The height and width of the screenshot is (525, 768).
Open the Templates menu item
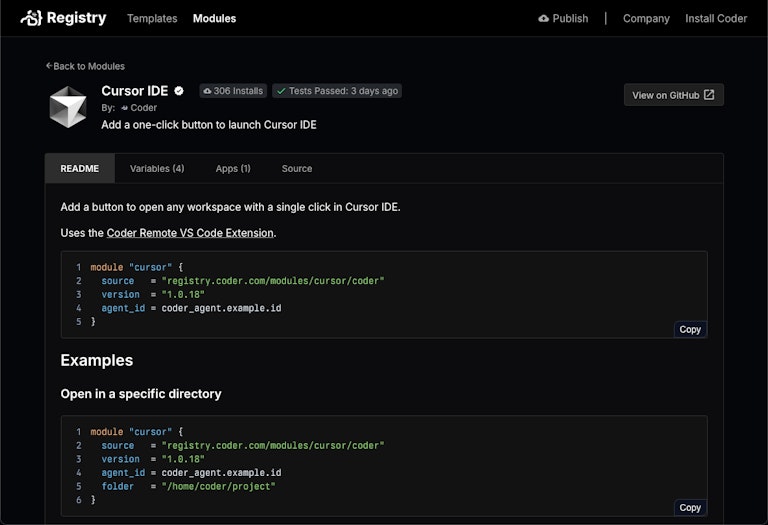point(152,19)
